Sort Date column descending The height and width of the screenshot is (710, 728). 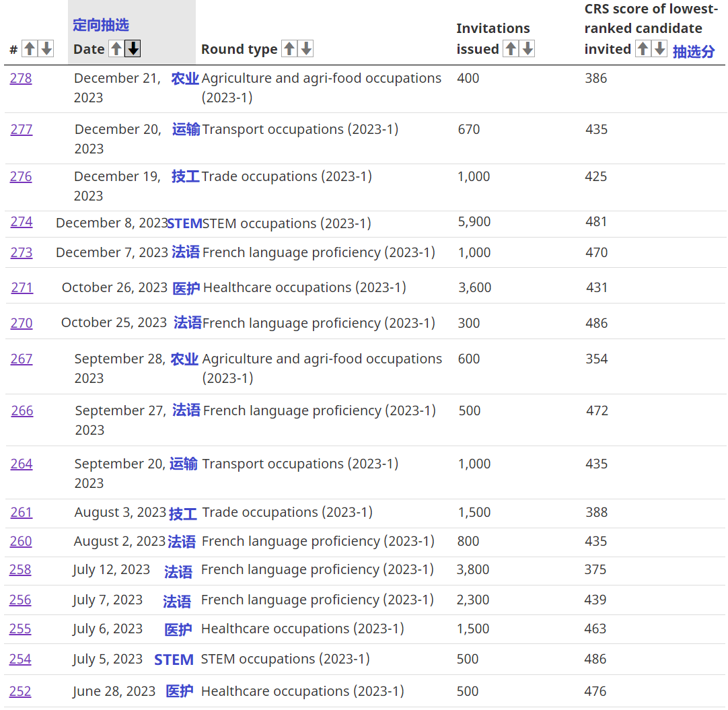coord(133,48)
